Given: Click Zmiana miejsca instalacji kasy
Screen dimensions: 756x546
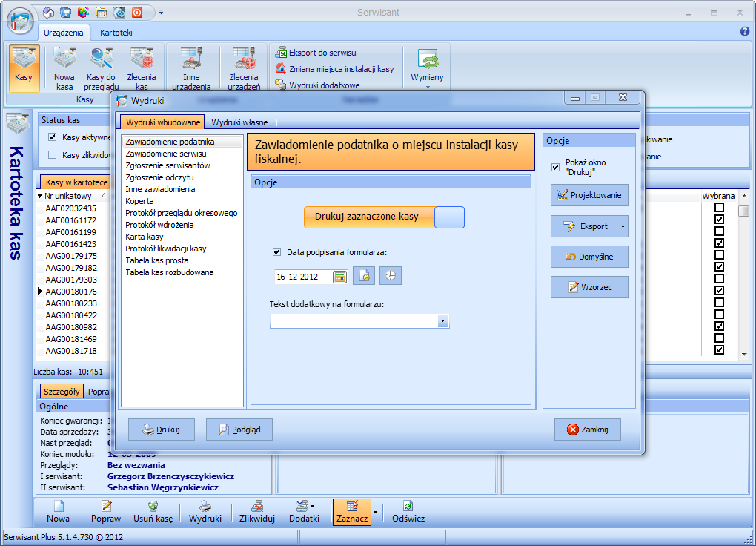Looking at the screenshot, I should pyautogui.click(x=334, y=69).
